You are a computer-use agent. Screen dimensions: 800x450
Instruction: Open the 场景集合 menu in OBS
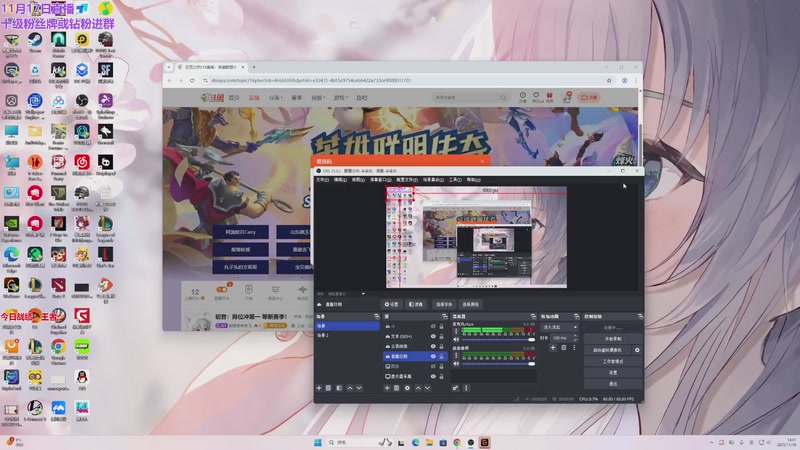click(x=433, y=180)
